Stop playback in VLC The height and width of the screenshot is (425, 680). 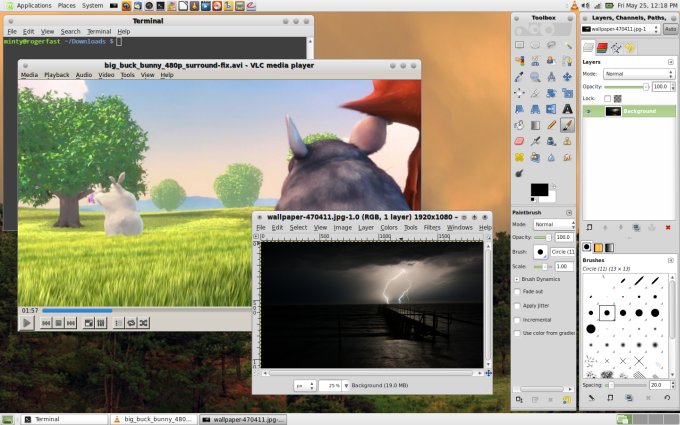59,323
